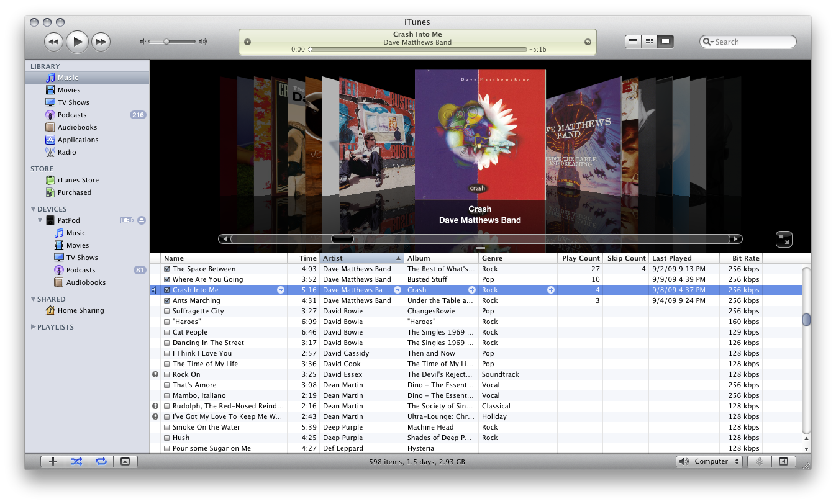Uncheck Where Are You Going checkbox
Screen dimensions: 836x504
[x=166, y=280]
